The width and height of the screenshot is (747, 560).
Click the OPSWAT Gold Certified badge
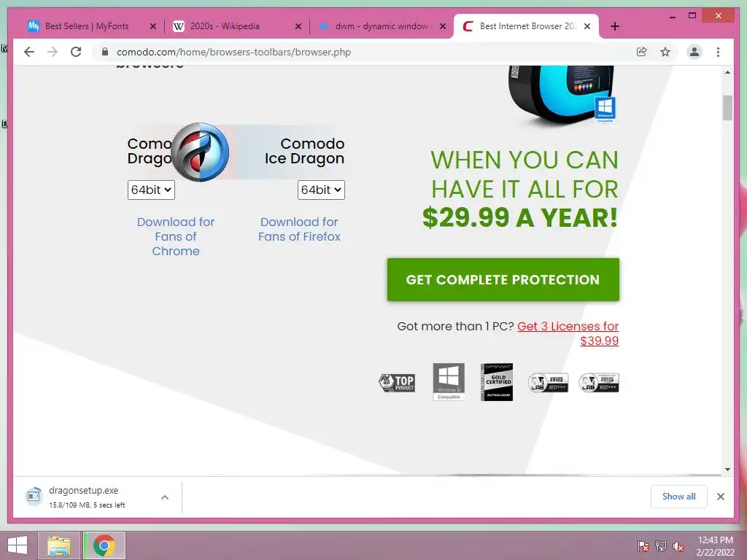497,382
